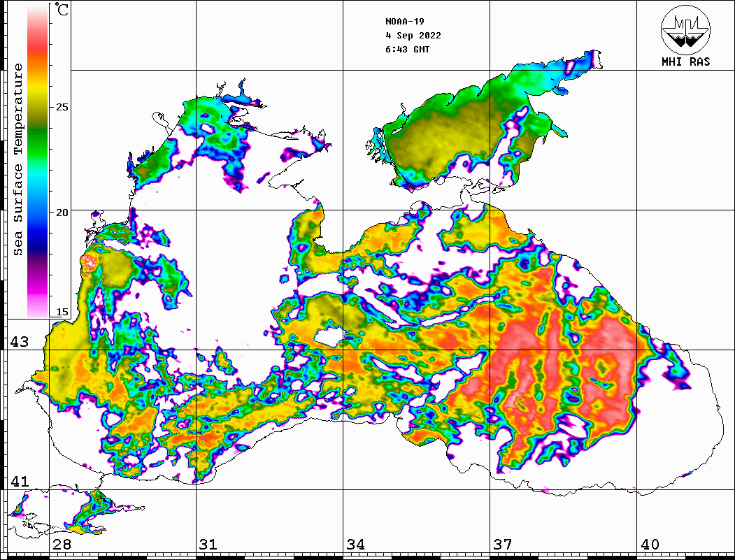Screen dimensions: 735x560
Task: Select the date text 4 Sep 2022
Action: (413, 36)
